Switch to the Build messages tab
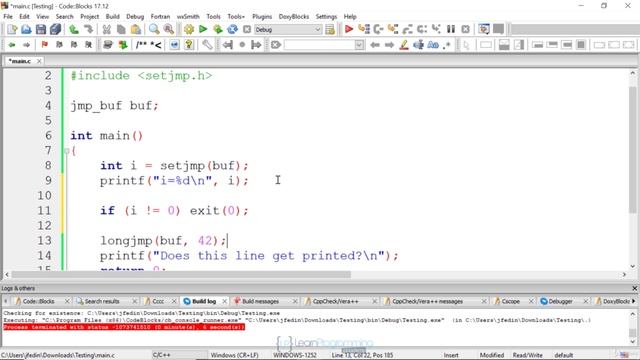This screenshot has width=640, height=360. 260,301
